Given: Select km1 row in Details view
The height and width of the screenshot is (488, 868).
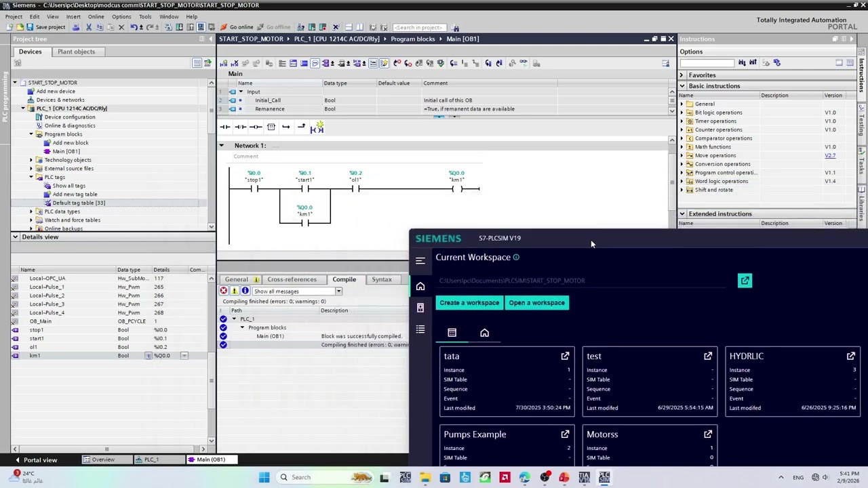Looking at the screenshot, I should [x=108, y=356].
